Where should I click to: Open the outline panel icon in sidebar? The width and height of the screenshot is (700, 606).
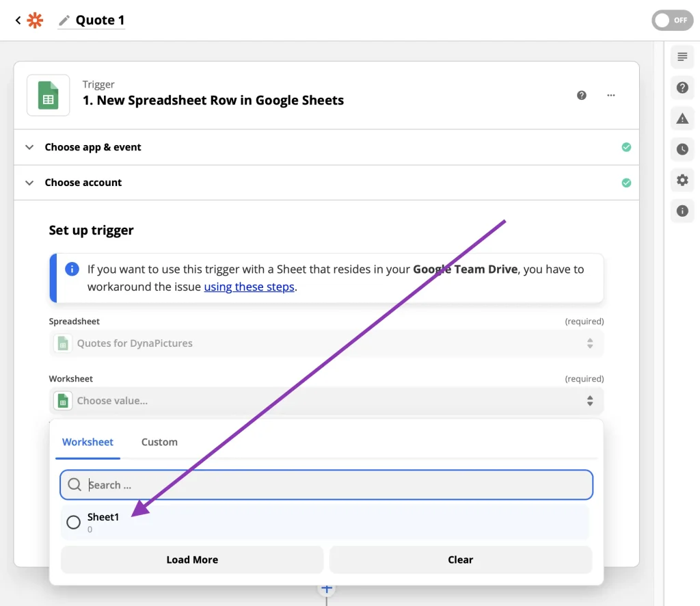tap(682, 57)
